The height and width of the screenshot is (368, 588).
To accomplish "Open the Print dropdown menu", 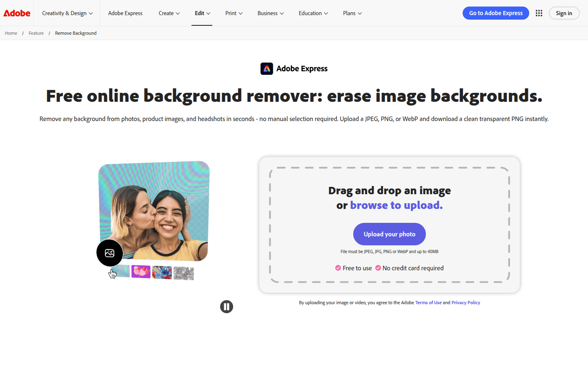I will [x=234, y=13].
